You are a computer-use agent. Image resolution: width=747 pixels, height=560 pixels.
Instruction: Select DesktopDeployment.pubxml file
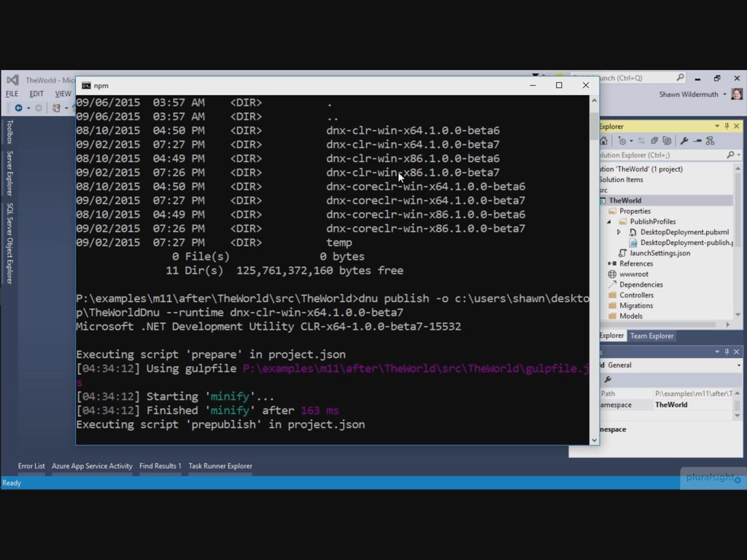(684, 233)
